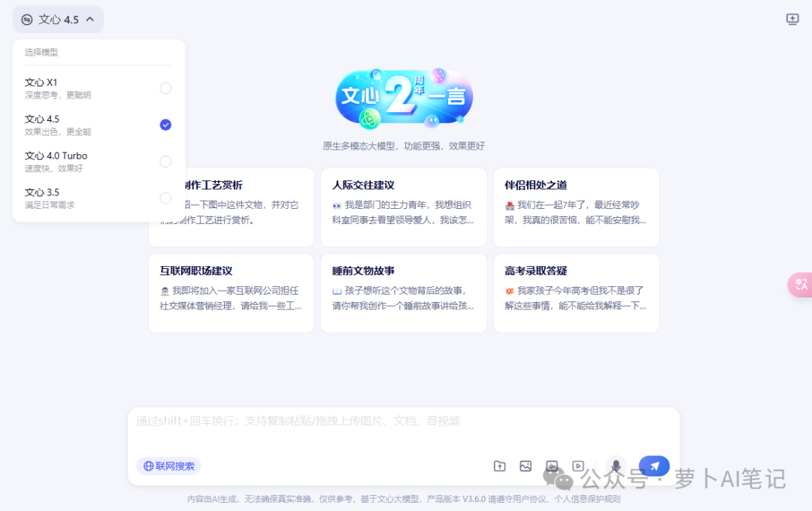Click the eyes emoji in 人际交往建议 card
812x511 pixels.
(337, 206)
